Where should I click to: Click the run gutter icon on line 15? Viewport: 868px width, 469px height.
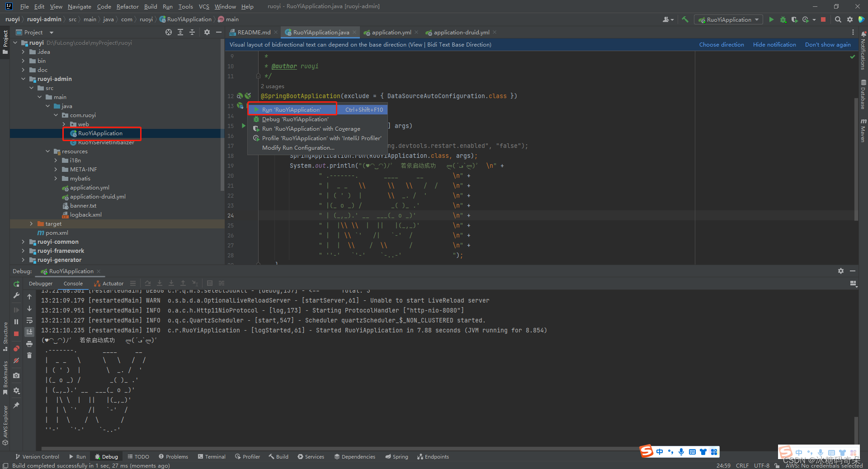pos(243,126)
